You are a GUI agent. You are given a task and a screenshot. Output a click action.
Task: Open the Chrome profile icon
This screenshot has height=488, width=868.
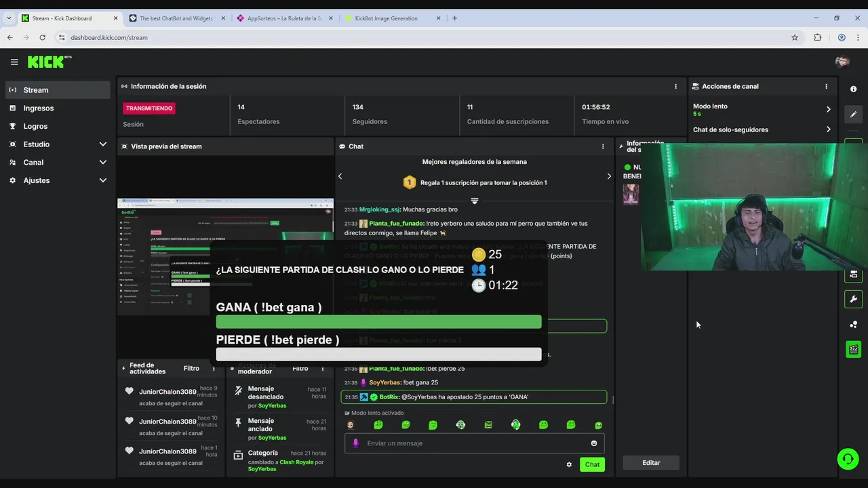[x=842, y=37]
